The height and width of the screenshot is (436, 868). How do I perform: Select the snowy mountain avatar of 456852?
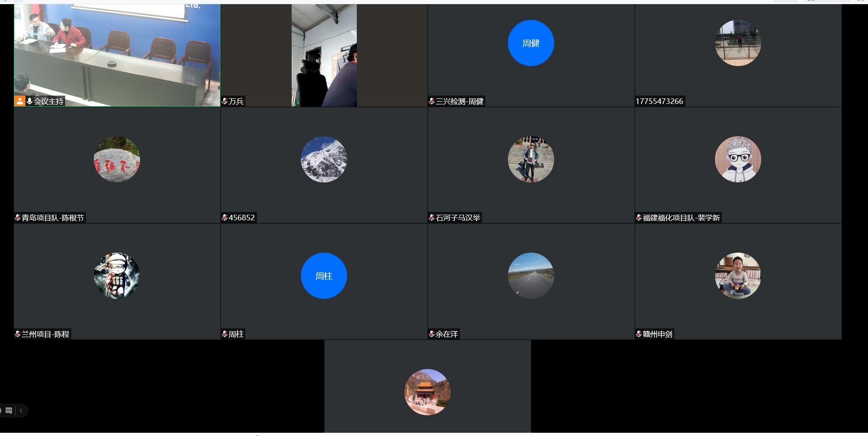pos(324,159)
